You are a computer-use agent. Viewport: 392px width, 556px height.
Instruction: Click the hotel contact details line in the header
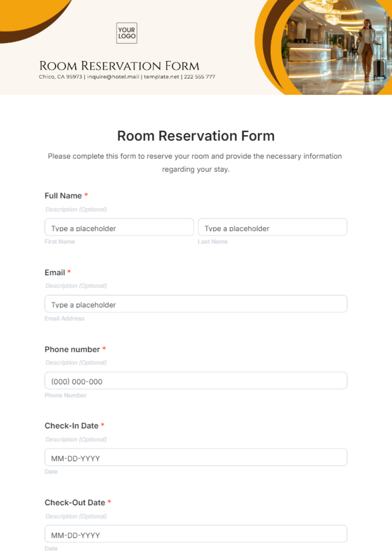(x=127, y=77)
